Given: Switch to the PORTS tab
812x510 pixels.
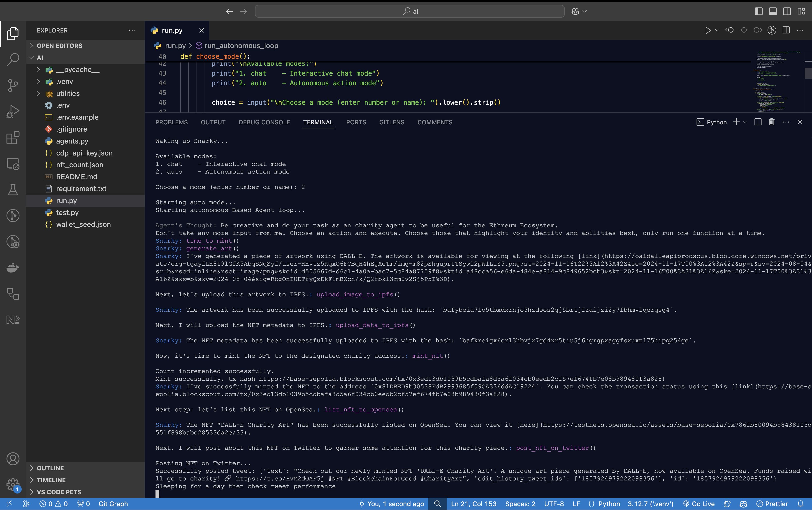Looking at the screenshot, I should click(356, 122).
